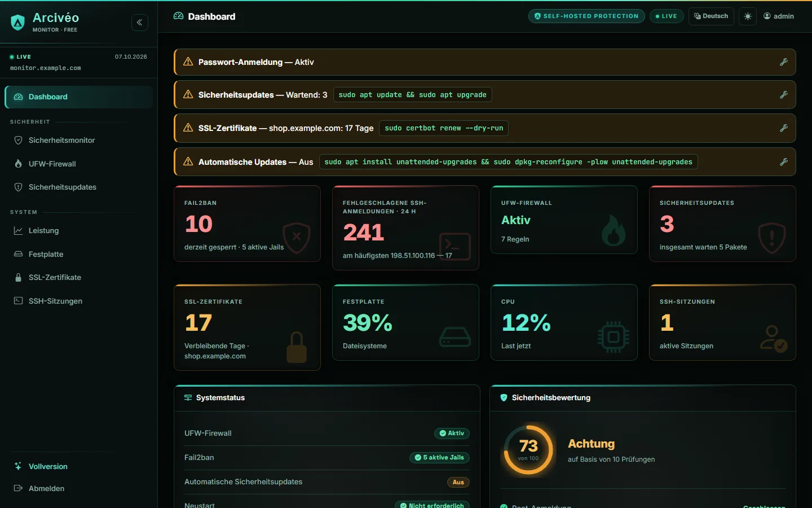The image size is (812, 508).
Task: Open the Fail2ban stat card
Action: click(247, 224)
